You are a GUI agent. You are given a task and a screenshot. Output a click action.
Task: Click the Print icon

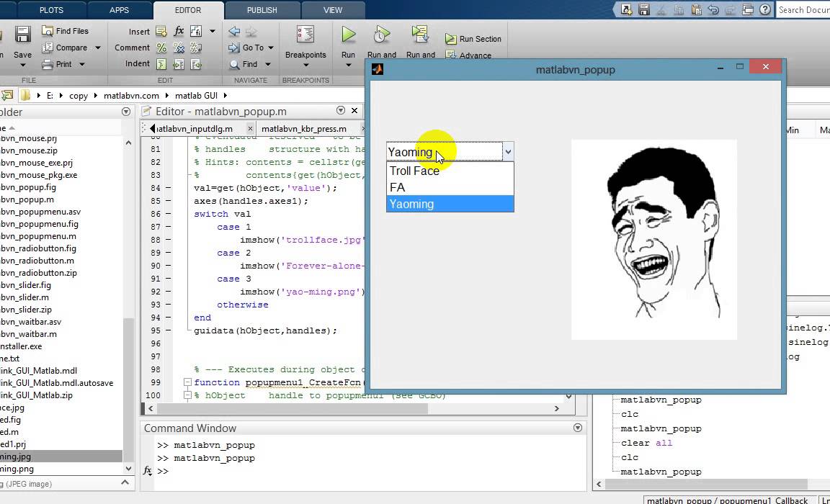coord(47,65)
